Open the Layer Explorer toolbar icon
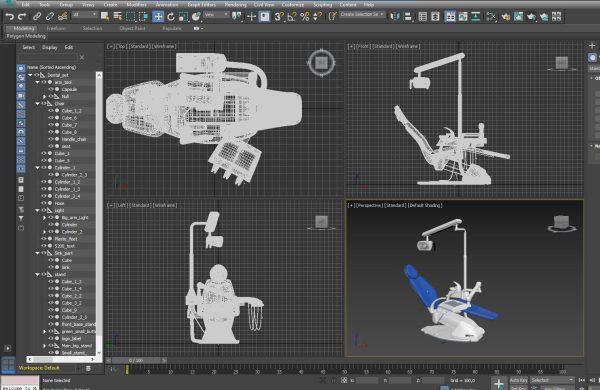The height and width of the screenshot is (390, 600). click(435, 16)
